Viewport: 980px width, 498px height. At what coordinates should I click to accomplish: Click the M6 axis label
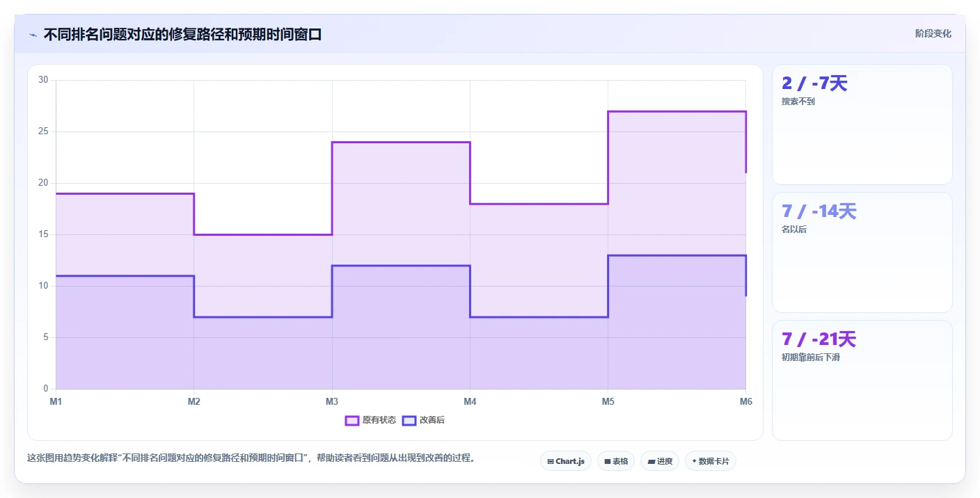point(745,401)
